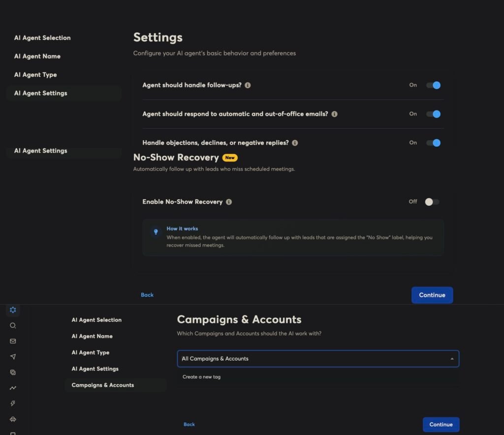Viewport: 504px width, 435px height.
Task: Click 'Which Campaigns and Accounts should the AI work with?'
Action: [249, 334]
